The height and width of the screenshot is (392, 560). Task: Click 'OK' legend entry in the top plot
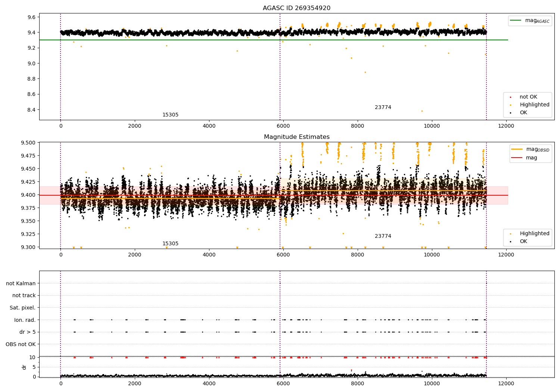pyautogui.click(x=519, y=113)
